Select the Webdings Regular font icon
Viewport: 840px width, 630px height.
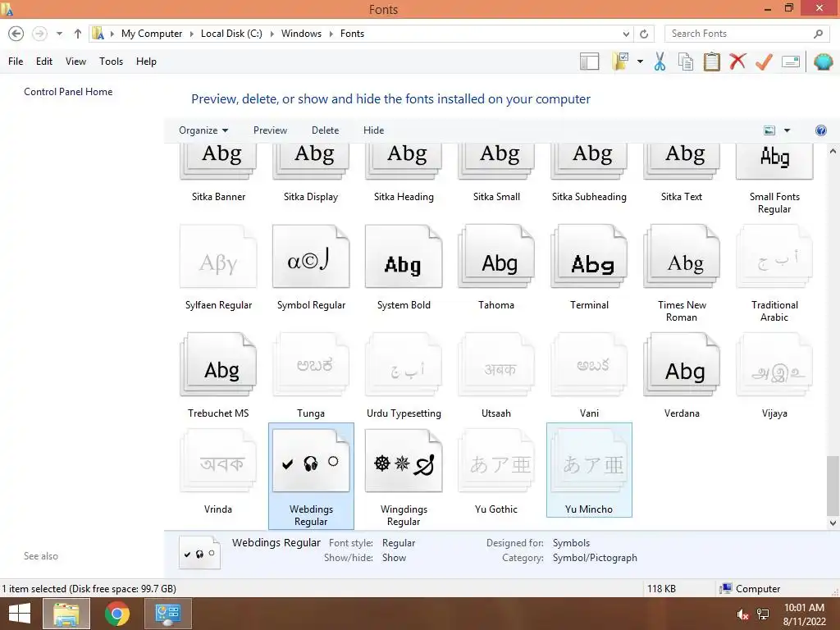tap(311, 461)
